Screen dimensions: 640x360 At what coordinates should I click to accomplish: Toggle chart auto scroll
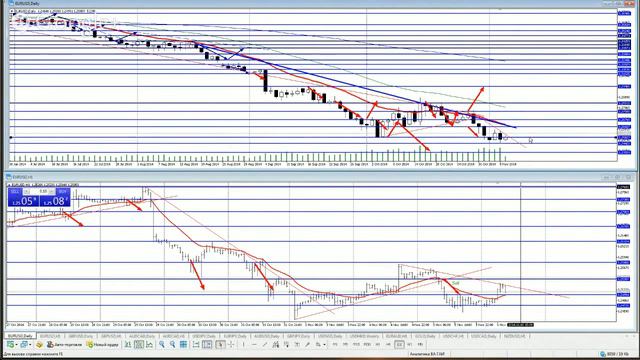(196, 344)
